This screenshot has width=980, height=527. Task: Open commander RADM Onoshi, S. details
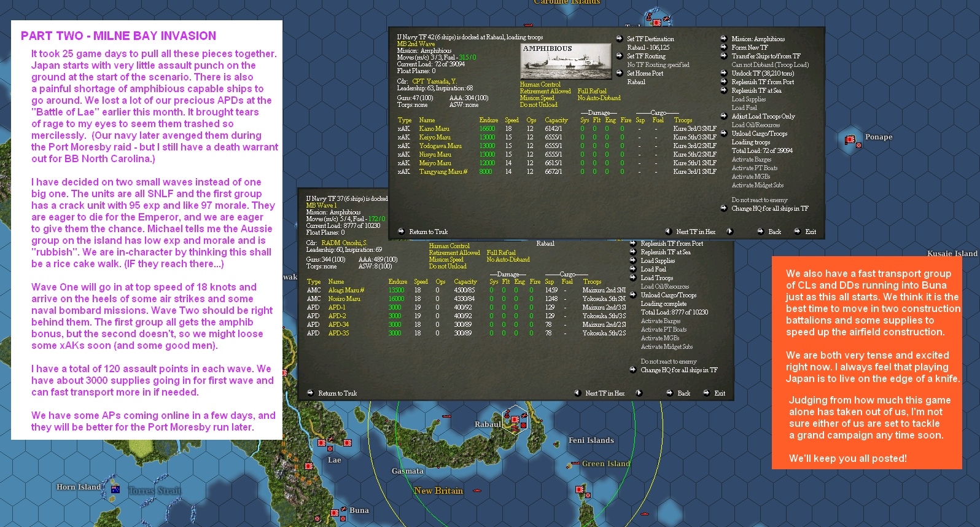[x=344, y=243]
